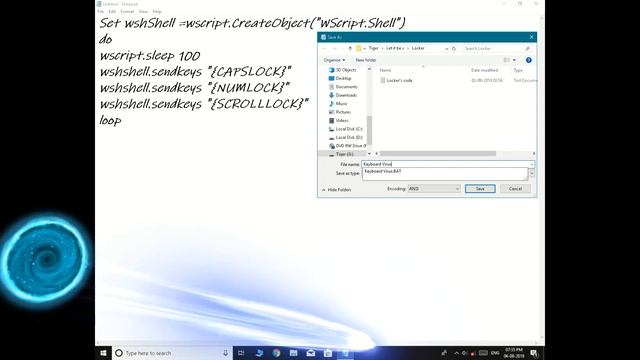
Task: Select Videos in the navigation pane
Action: tap(339, 120)
